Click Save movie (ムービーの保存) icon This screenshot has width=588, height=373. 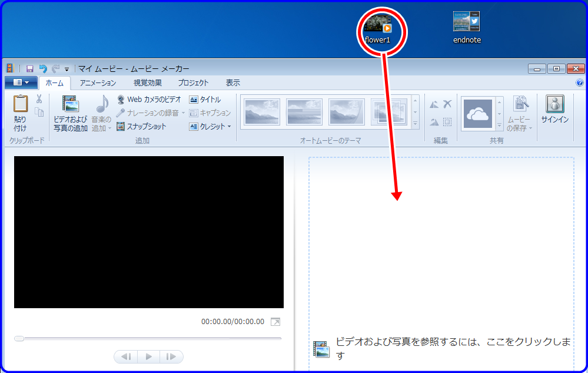click(x=520, y=104)
